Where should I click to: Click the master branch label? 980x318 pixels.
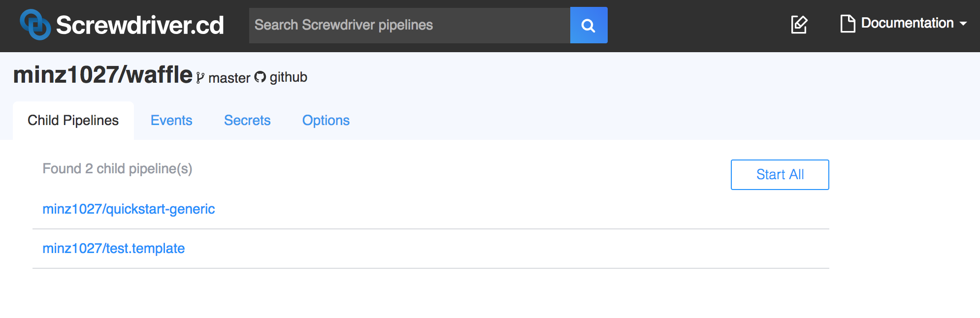tap(229, 78)
